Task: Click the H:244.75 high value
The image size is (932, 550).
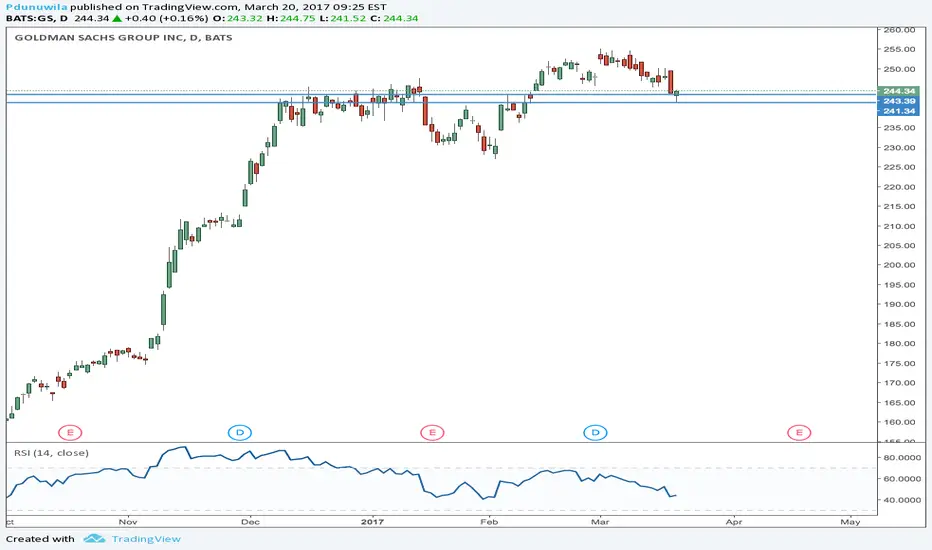Action: [x=291, y=18]
